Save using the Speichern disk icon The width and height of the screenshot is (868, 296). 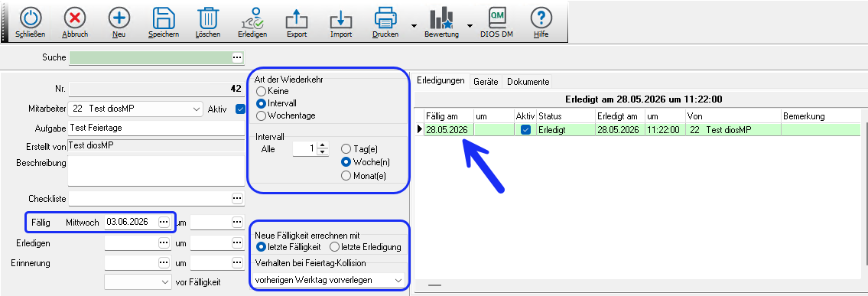point(164,18)
